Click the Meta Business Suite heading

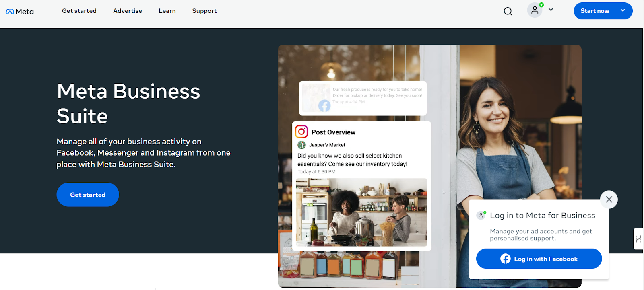point(128,103)
